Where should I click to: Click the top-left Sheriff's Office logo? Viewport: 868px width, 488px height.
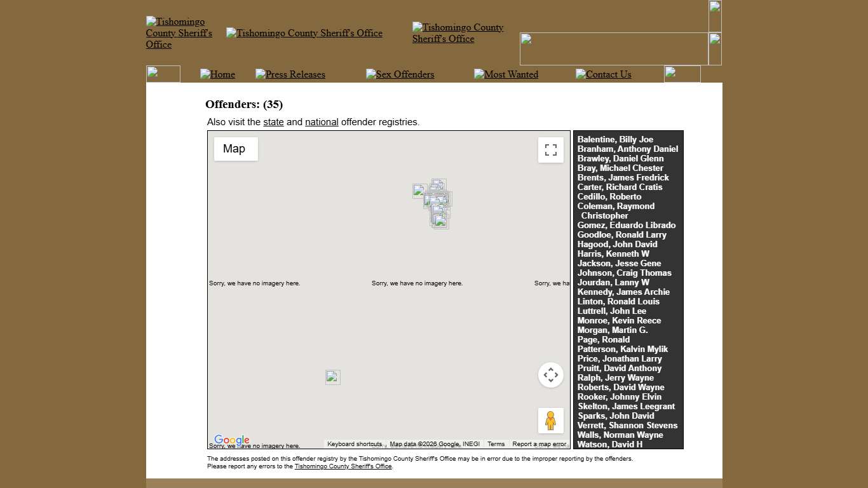click(179, 33)
